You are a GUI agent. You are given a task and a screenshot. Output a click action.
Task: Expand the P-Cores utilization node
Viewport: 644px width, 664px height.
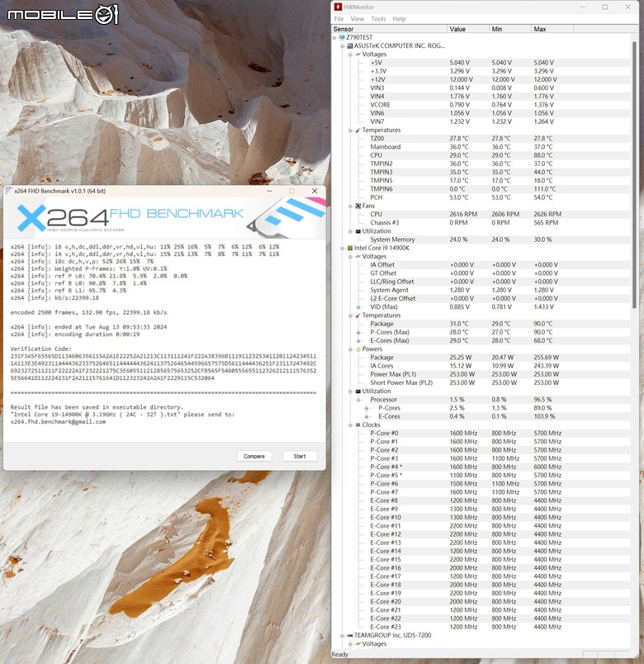(367, 408)
